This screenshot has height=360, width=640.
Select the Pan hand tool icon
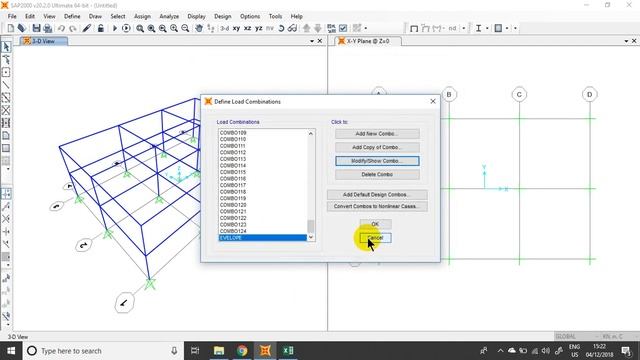coord(199,28)
